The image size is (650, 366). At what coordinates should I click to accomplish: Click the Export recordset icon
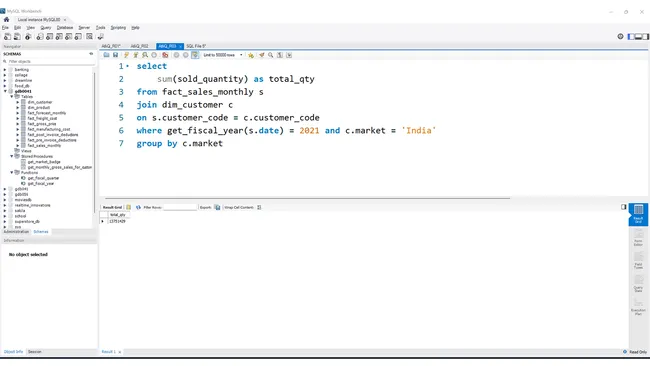(x=217, y=207)
